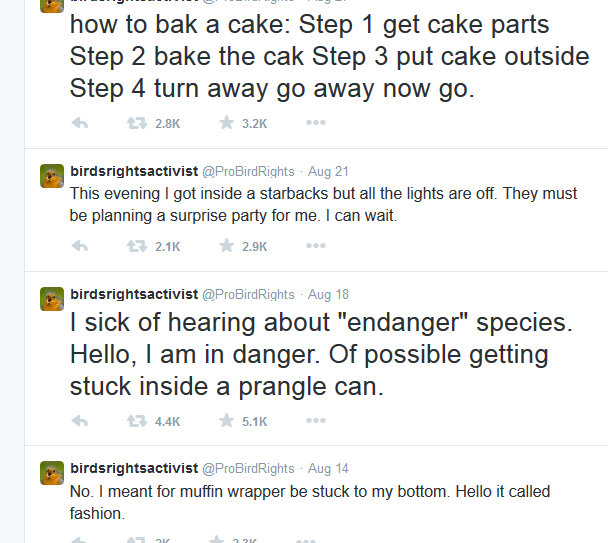The height and width of the screenshot is (543, 608).
Task: Open the Aug 21 tweet timestamp
Action: point(328,172)
